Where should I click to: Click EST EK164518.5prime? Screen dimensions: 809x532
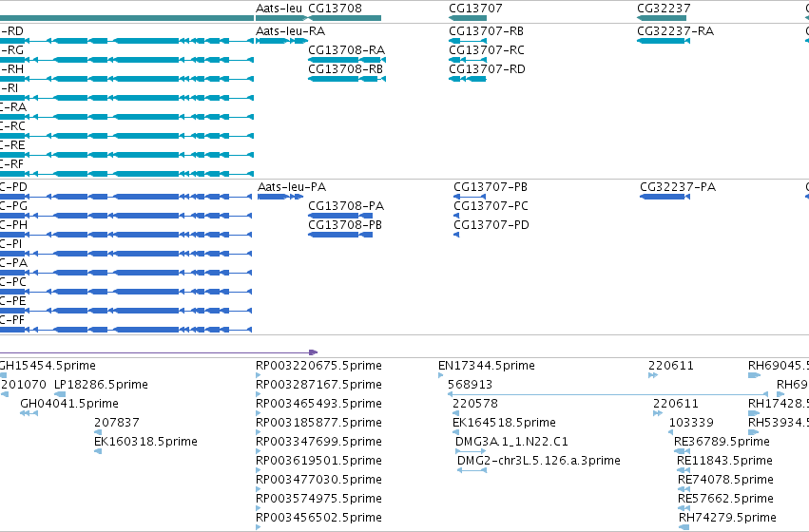click(x=455, y=432)
